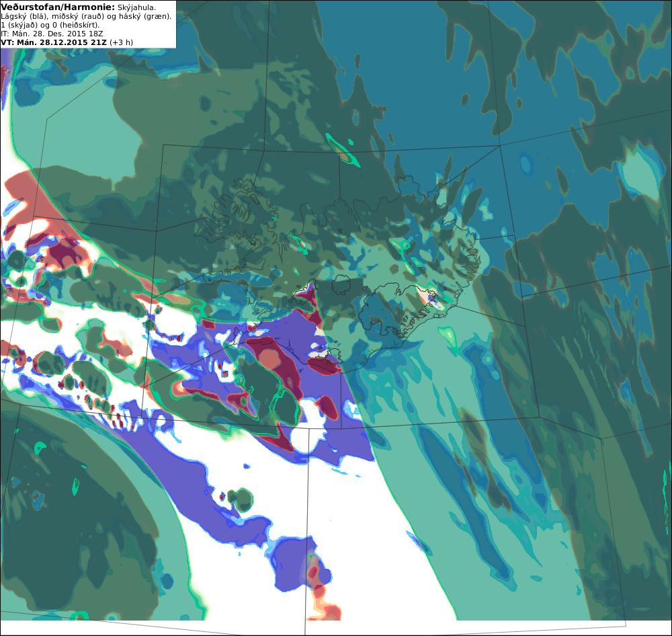Click the 'VT: Mán. 28.12.2015 21Z (+3 h)' line
Image resolution: width=672 pixels, height=636 pixels.
(67, 42)
